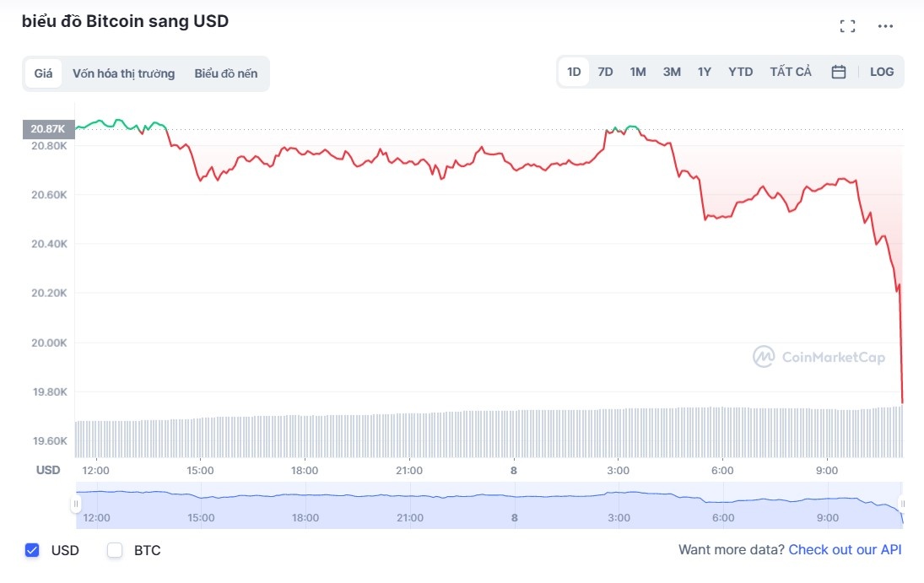Viewport: 924px width, 583px height.
Task: Click the Check out our API link
Action: click(x=844, y=549)
